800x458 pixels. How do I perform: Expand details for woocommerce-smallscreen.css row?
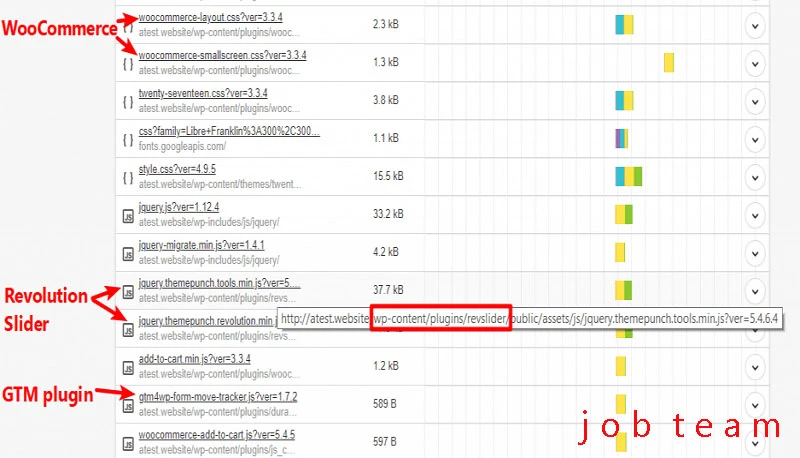(x=755, y=62)
